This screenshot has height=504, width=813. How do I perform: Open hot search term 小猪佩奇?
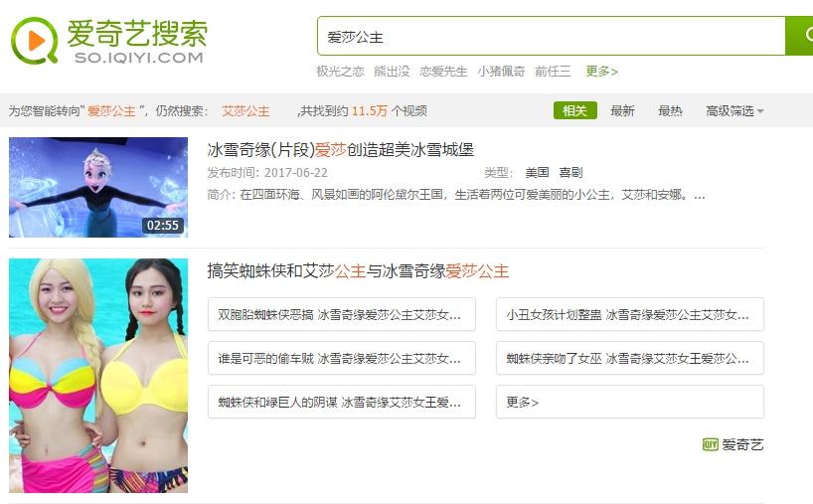click(x=501, y=71)
